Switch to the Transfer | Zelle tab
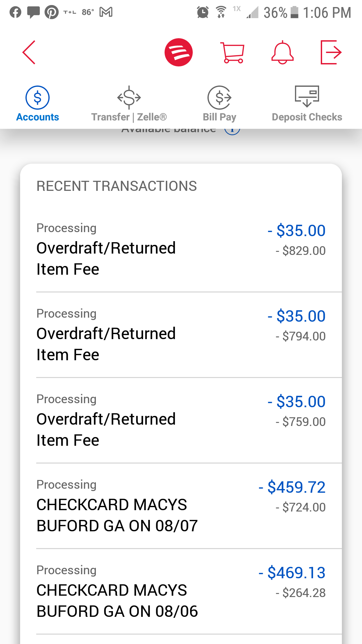The height and width of the screenshot is (644, 362). (129, 117)
